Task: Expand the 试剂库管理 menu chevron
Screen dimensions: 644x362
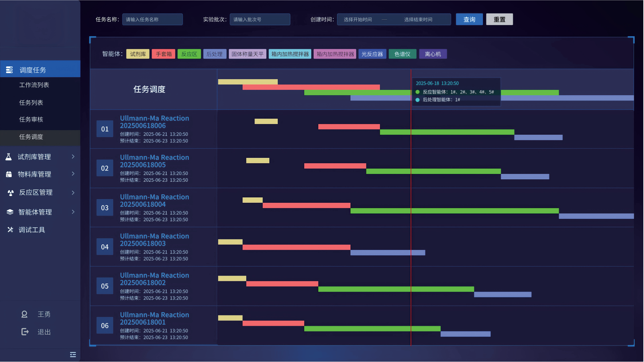Action: (73, 157)
